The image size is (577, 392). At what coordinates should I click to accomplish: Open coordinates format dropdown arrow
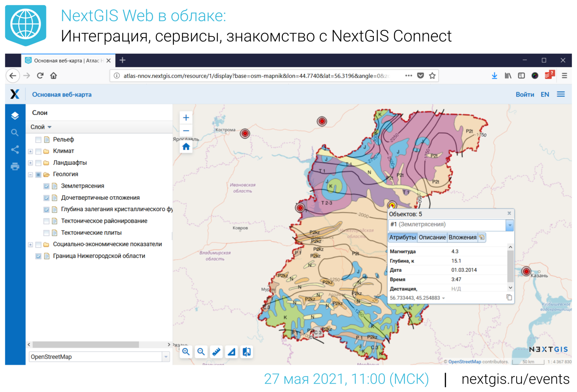coord(443,298)
